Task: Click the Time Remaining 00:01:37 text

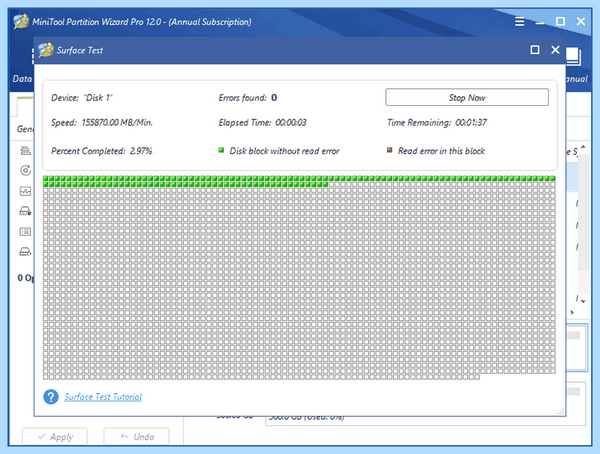Action: coord(437,122)
